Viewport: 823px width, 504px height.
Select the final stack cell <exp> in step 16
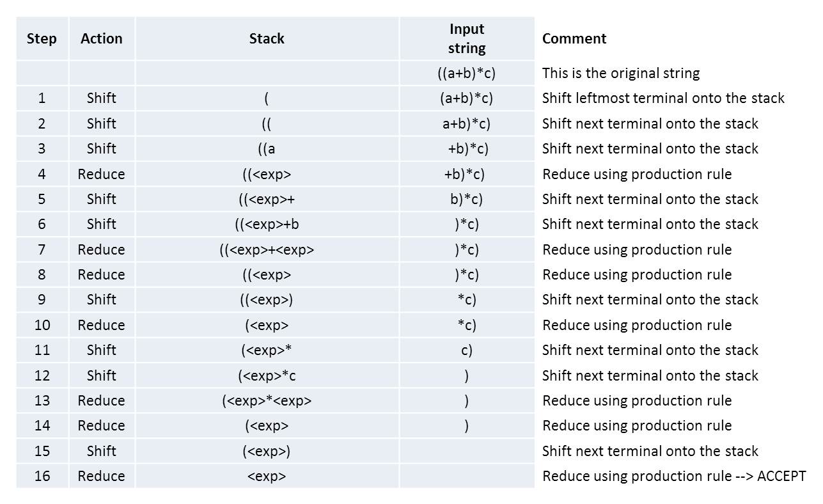click(267, 476)
